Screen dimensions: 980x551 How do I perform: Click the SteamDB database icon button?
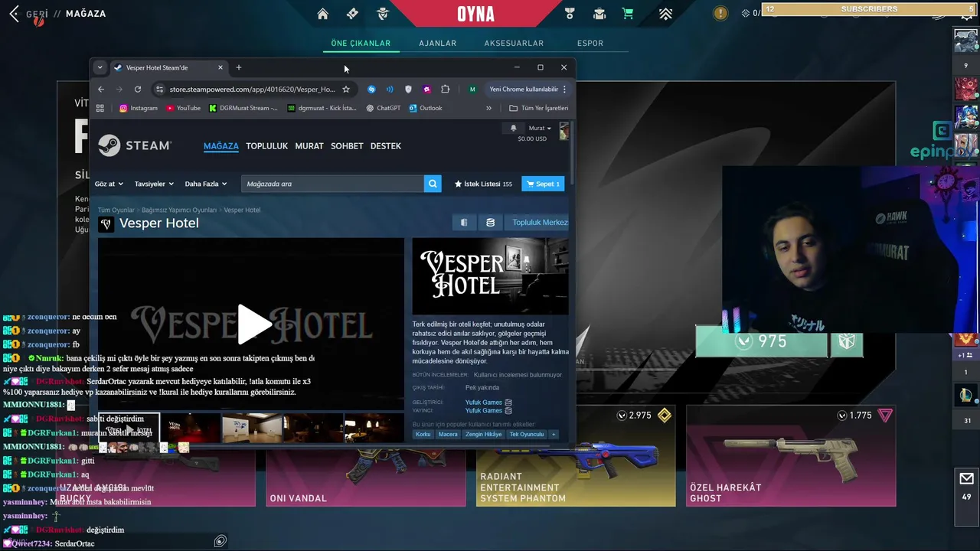[x=490, y=223]
